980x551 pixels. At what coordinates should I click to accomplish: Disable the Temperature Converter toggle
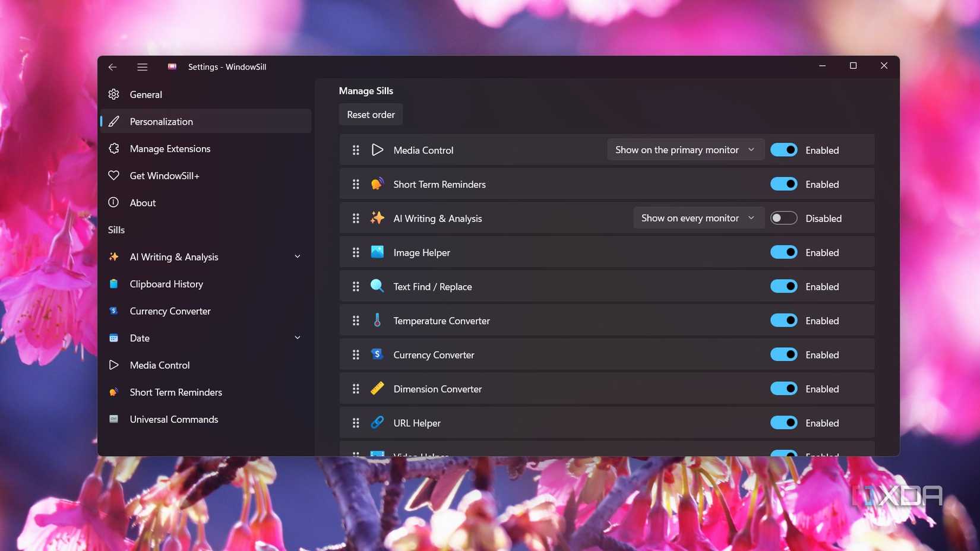coord(783,321)
